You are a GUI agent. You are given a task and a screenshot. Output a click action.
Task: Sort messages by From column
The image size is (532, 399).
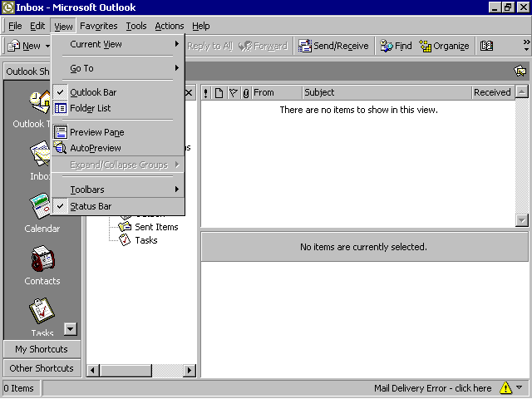pos(277,92)
